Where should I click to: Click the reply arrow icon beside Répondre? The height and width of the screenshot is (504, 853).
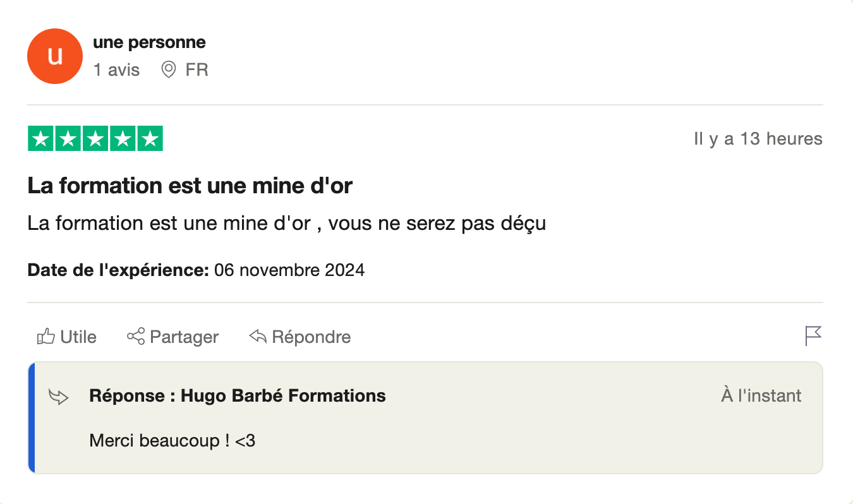click(258, 337)
